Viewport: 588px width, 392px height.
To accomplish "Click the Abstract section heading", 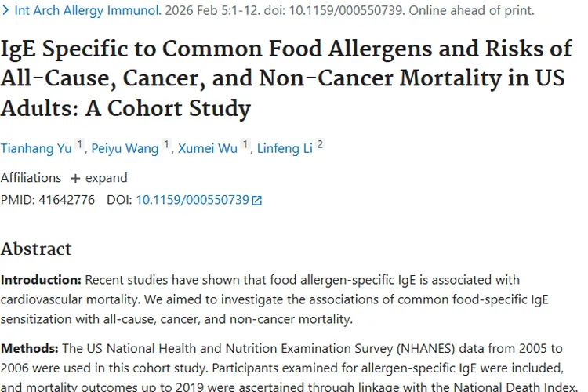I will coord(36,249).
